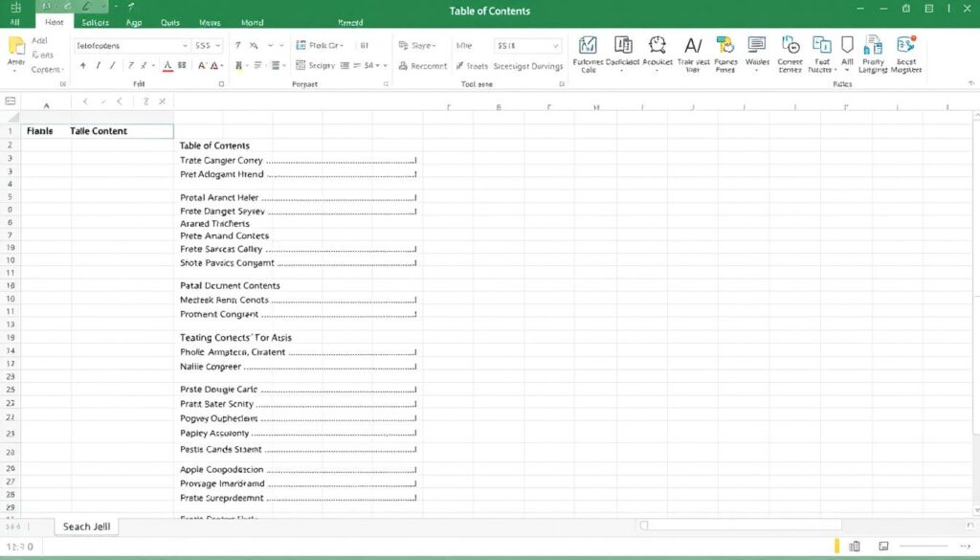Image resolution: width=980 pixels, height=560 pixels.
Task: Click the Futomes Cale chart icon
Action: (x=588, y=45)
